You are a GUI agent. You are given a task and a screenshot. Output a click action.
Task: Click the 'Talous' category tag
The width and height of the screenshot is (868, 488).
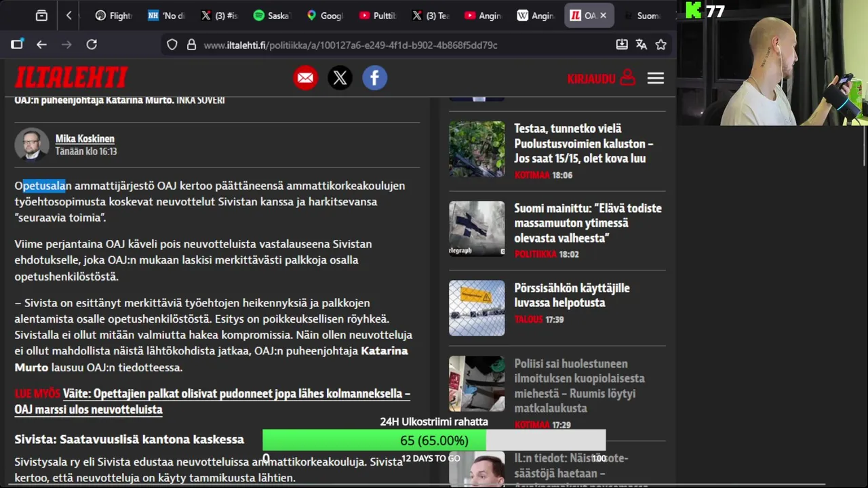point(528,319)
